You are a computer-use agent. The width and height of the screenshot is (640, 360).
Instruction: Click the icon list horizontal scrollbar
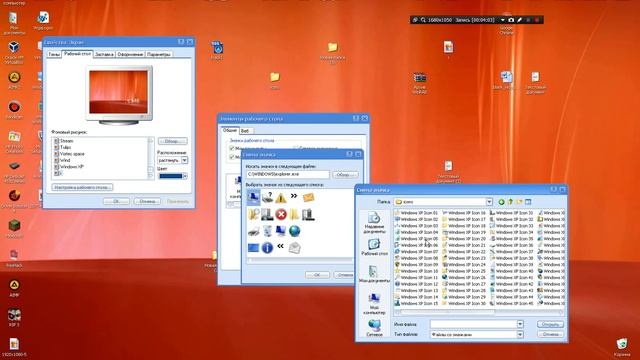300,260
